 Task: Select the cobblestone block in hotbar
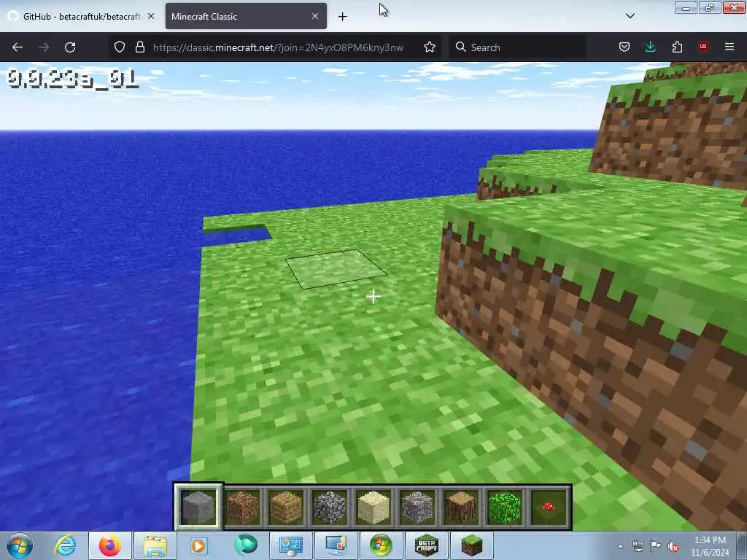[330, 507]
